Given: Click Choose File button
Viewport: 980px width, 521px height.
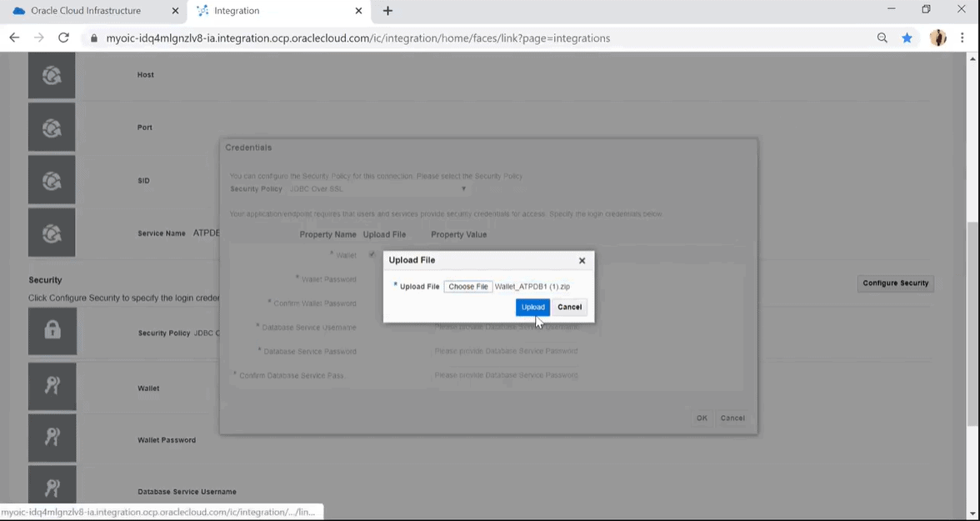Looking at the screenshot, I should click(x=468, y=287).
